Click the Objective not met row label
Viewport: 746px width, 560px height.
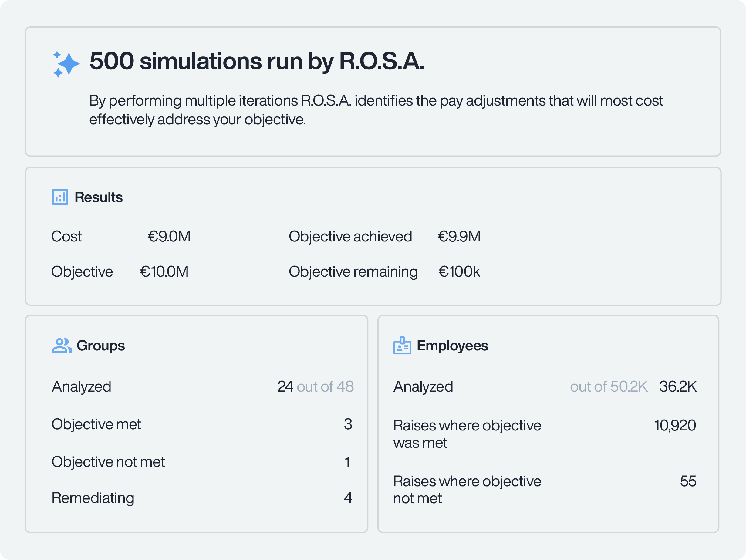[108, 461]
